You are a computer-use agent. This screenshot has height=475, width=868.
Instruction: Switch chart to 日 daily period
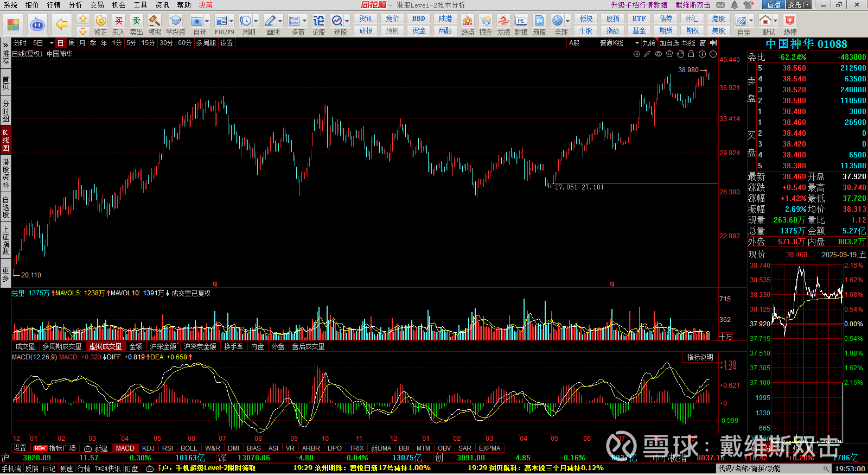click(60, 43)
